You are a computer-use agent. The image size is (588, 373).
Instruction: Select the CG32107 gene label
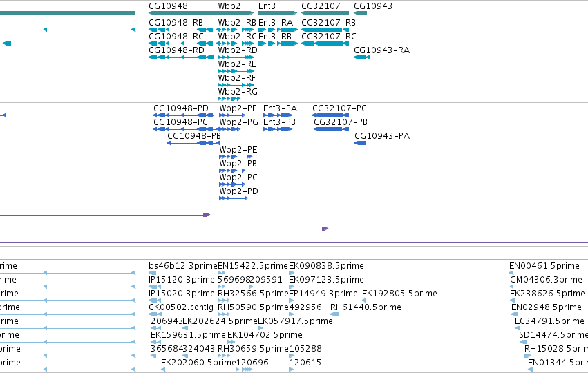pyautogui.click(x=321, y=6)
